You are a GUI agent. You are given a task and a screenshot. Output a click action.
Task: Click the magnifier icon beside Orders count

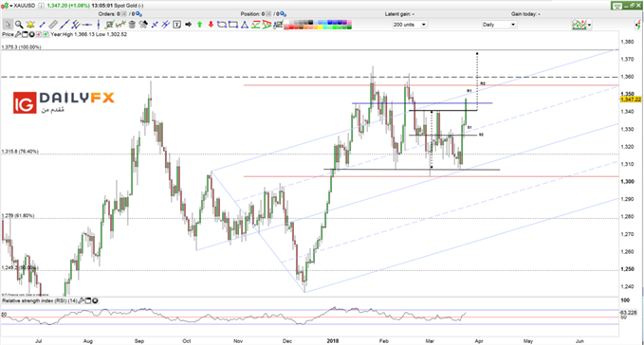(x=138, y=14)
